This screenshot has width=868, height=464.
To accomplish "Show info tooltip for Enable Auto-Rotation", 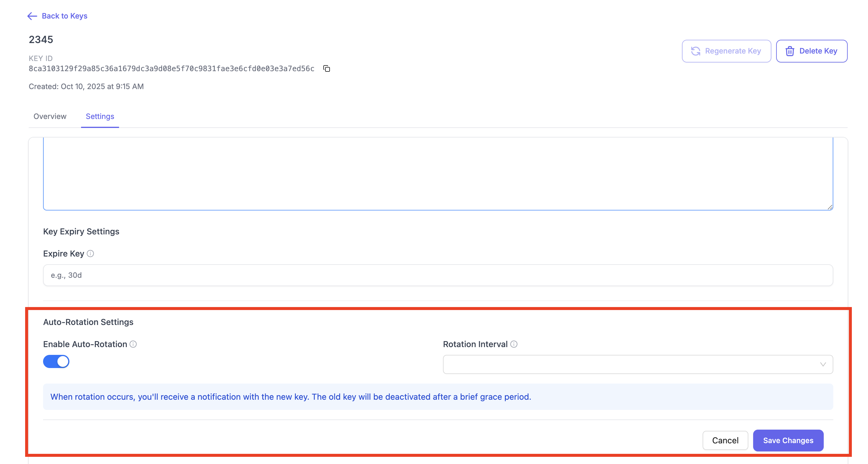I will [x=133, y=344].
